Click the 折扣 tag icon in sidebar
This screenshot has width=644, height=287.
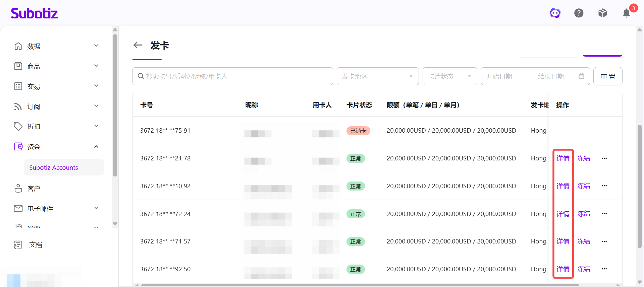coord(18,127)
